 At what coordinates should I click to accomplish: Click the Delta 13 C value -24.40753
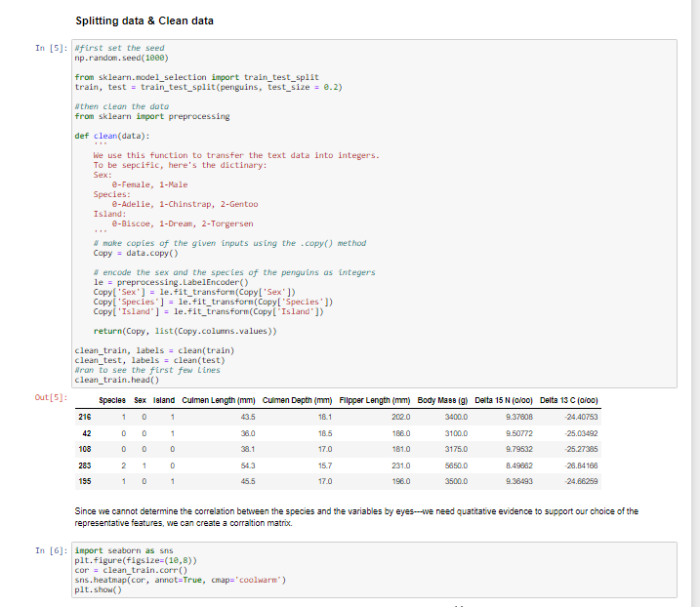click(x=581, y=417)
